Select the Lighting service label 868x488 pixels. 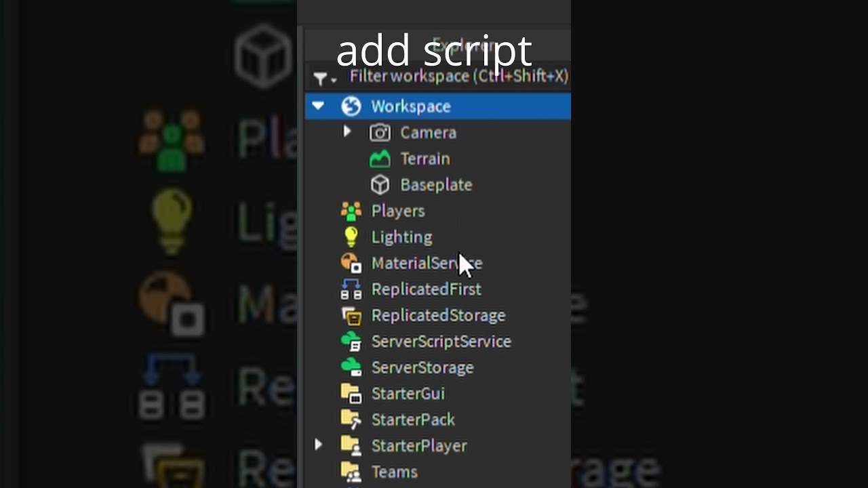pos(401,237)
